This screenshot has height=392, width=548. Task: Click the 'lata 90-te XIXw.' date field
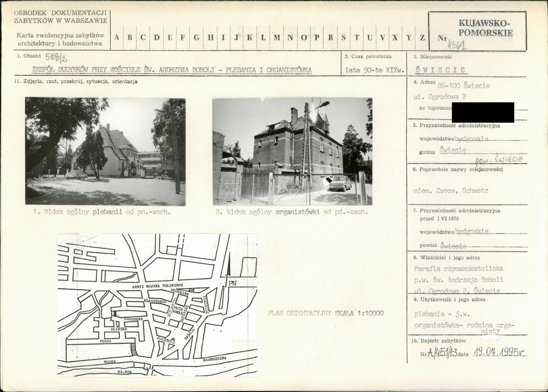pos(374,70)
